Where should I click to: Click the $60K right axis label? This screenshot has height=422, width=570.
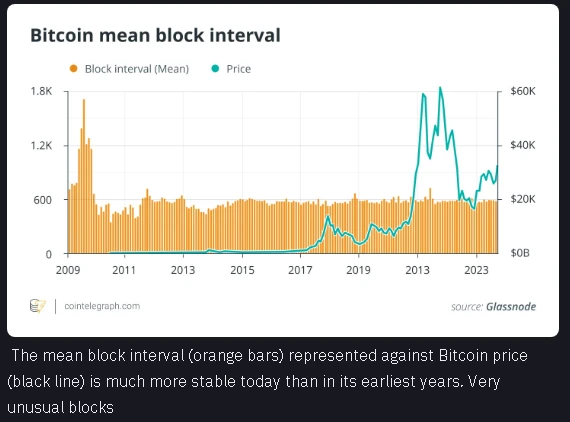(x=523, y=91)
